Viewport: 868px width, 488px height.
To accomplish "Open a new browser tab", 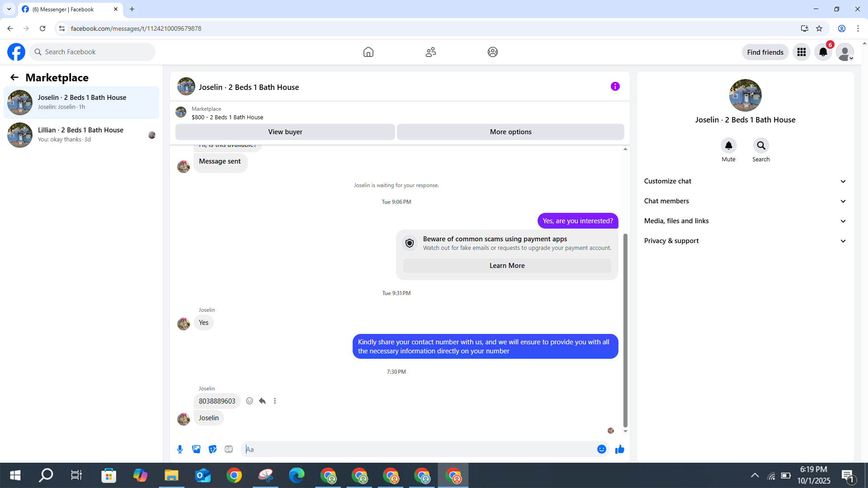I will [132, 9].
